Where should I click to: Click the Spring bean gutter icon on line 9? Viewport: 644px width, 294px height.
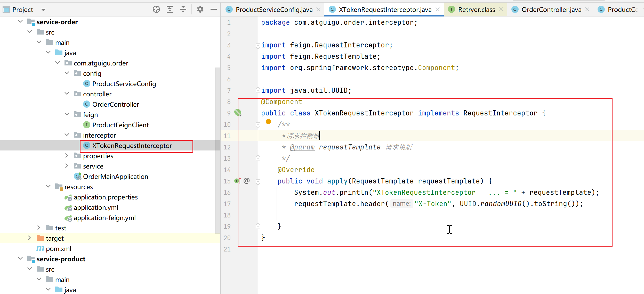coord(238,112)
